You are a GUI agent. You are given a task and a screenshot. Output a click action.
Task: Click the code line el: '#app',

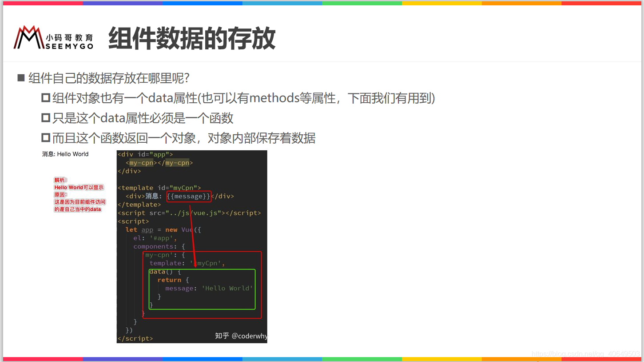pyautogui.click(x=155, y=238)
